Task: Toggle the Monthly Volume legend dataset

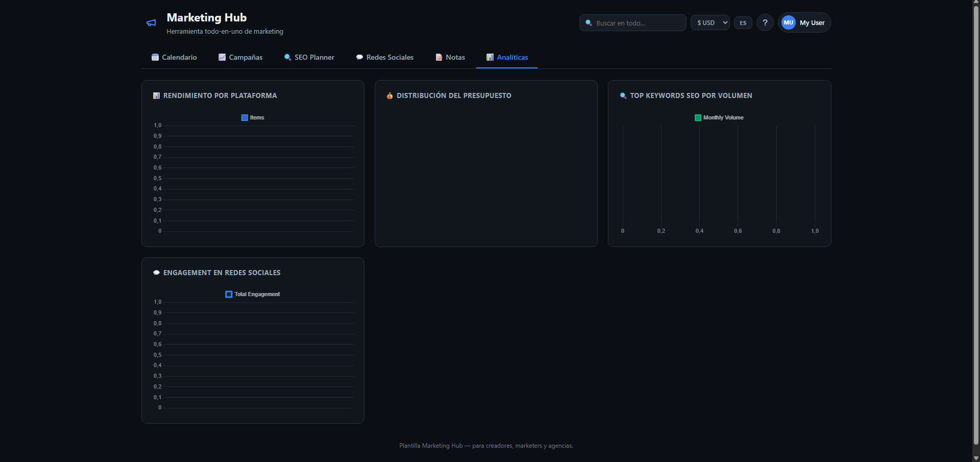Action: click(719, 117)
